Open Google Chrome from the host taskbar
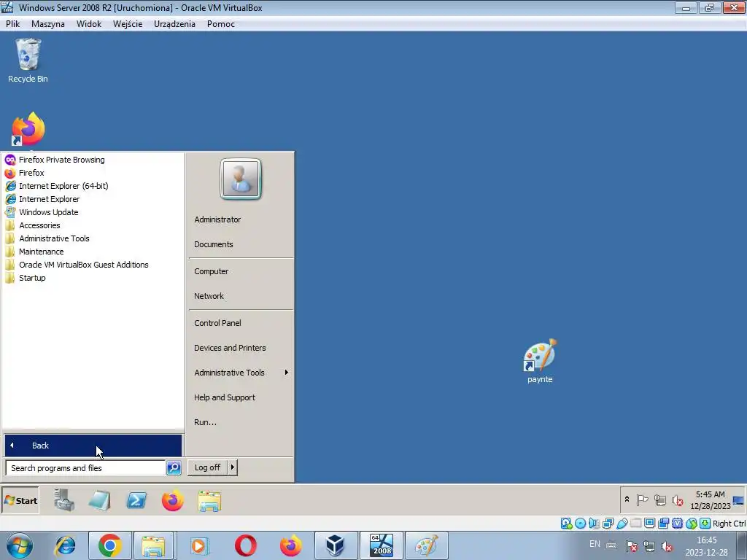 point(110,545)
